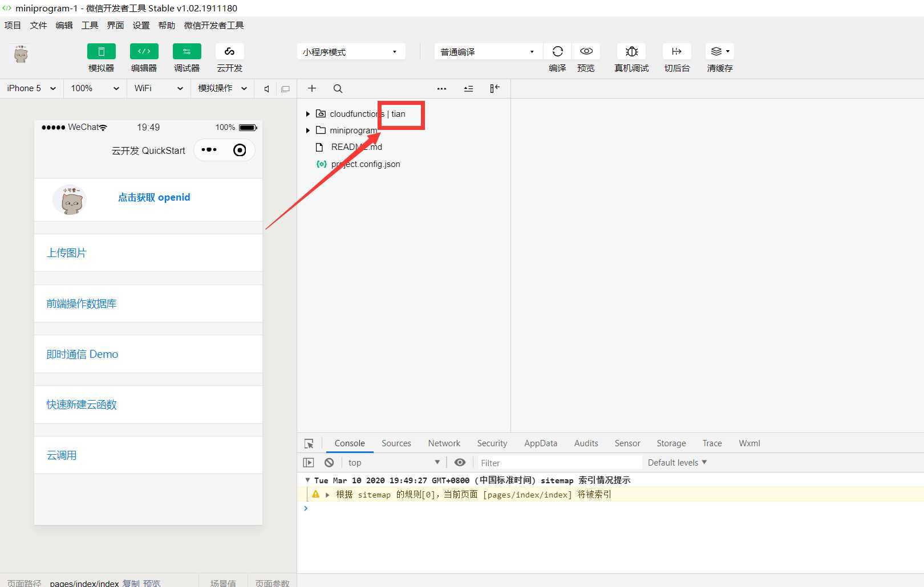The height and width of the screenshot is (587, 924).
Task: Click 快速新建云函数 link
Action: pyautogui.click(x=82, y=405)
